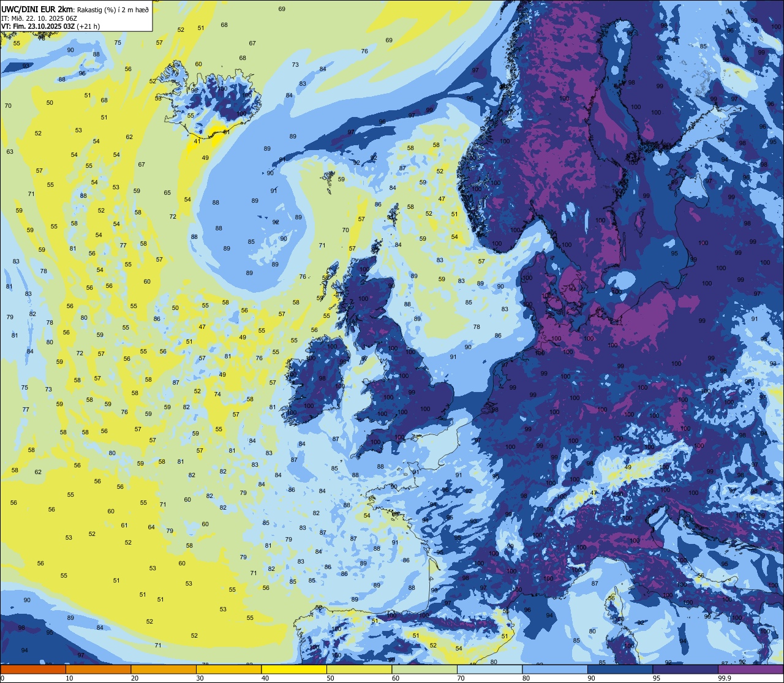Click the "63" humidity value on the map
Screen dimensions: 784x683
[10, 152]
